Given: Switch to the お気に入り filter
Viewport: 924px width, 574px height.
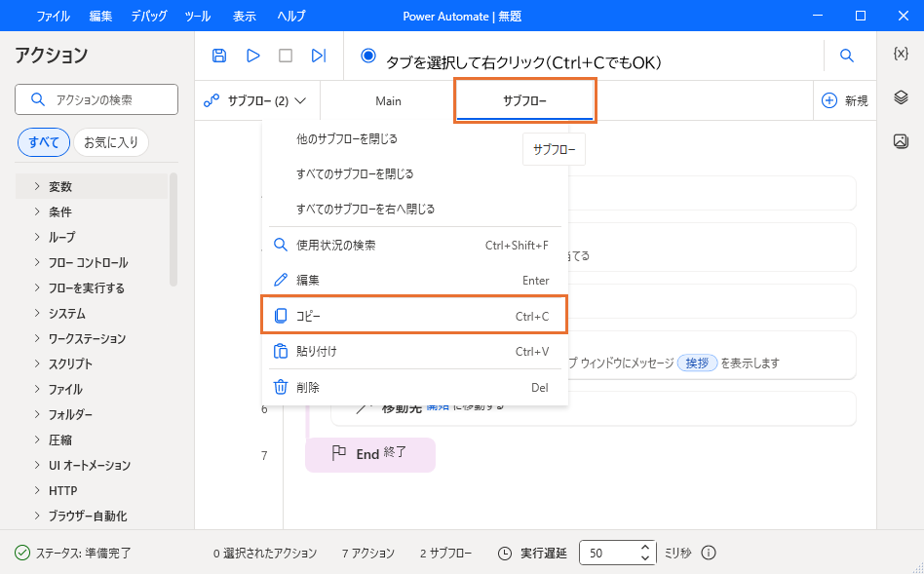Looking at the screenshot, I should click(110, 142).
